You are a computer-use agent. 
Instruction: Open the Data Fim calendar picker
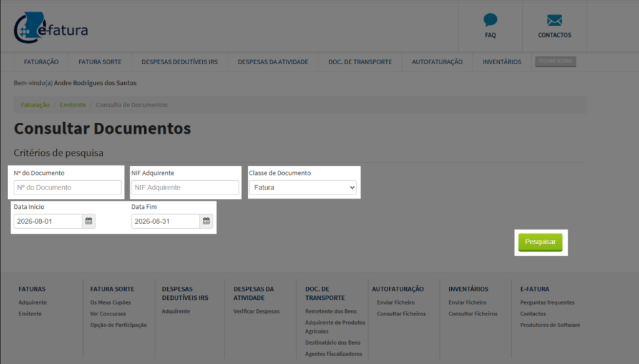206,221
